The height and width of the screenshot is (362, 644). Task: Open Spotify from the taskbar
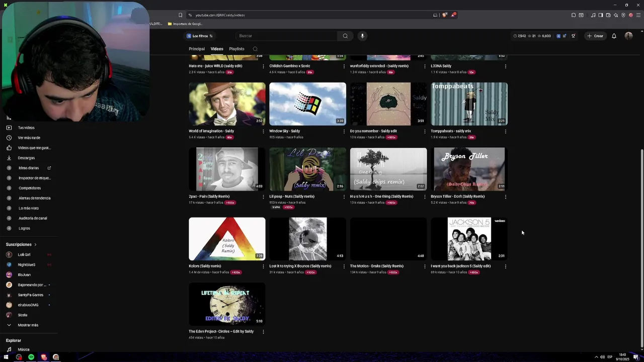tap(31, 357)
